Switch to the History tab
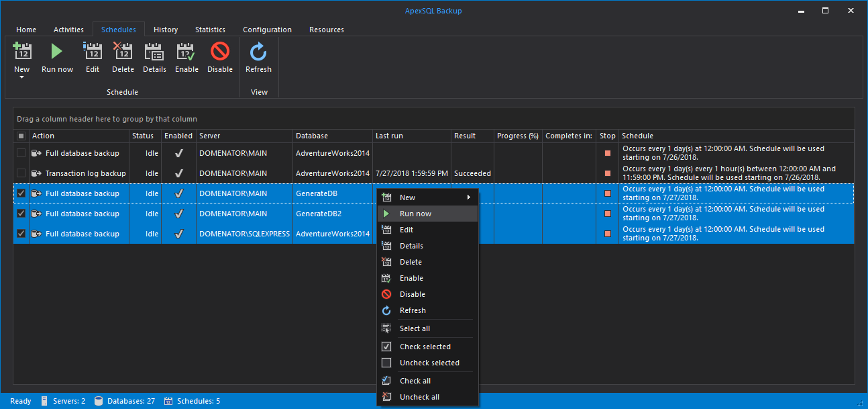This screenshot has width=868, height=409. 165,30
